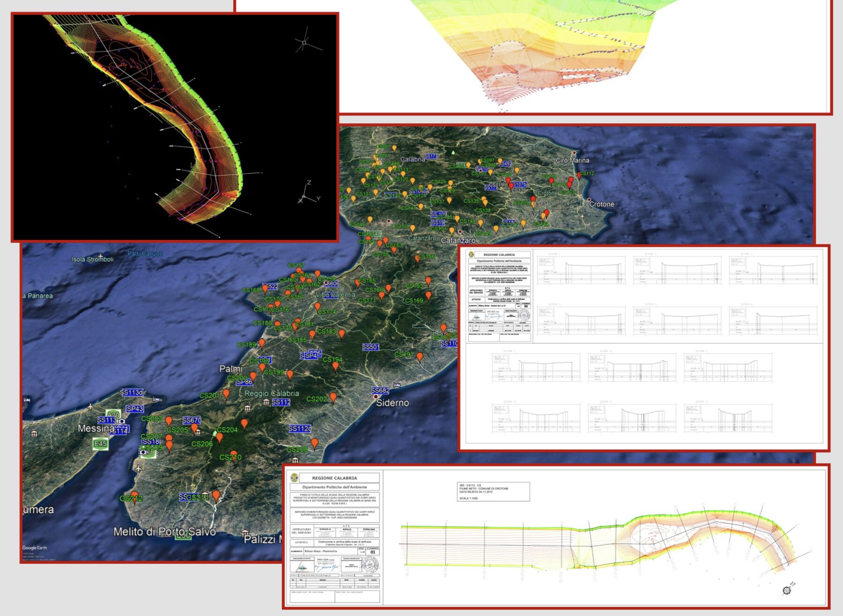This screenshot has width=843, height=616.
Task: Click the airplane icon near Isola Stromboli
Action: coord(100,256)
